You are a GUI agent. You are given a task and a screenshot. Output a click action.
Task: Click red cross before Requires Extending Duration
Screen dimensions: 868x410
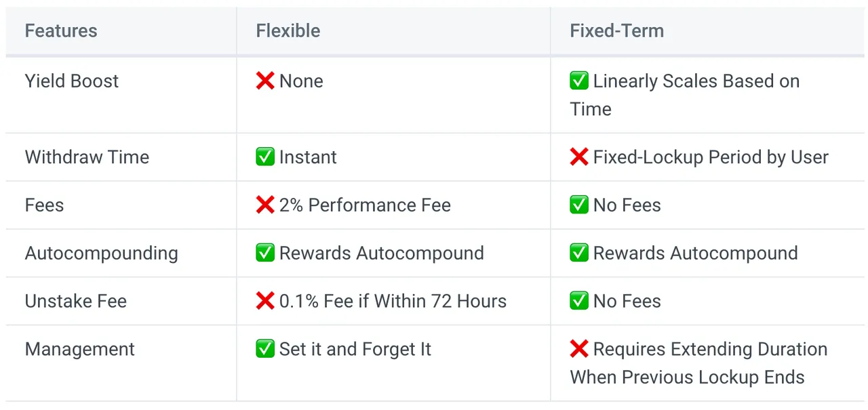(579, 350)
